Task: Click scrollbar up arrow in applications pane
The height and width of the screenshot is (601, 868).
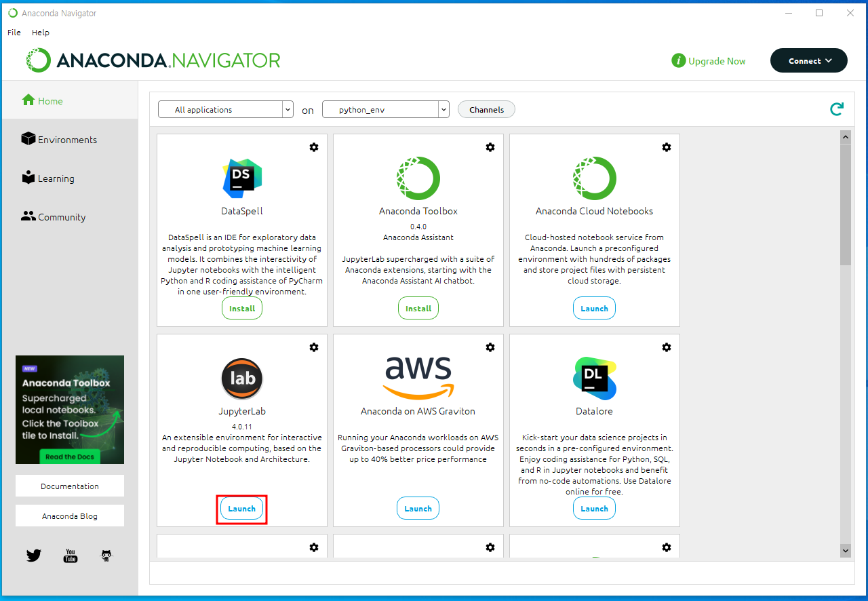Action: point(846,137)
